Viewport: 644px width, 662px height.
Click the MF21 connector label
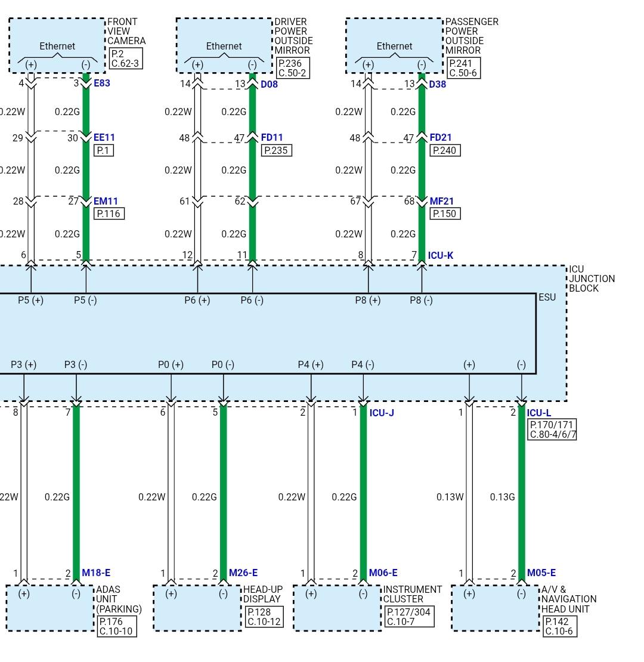coord(442,201)
